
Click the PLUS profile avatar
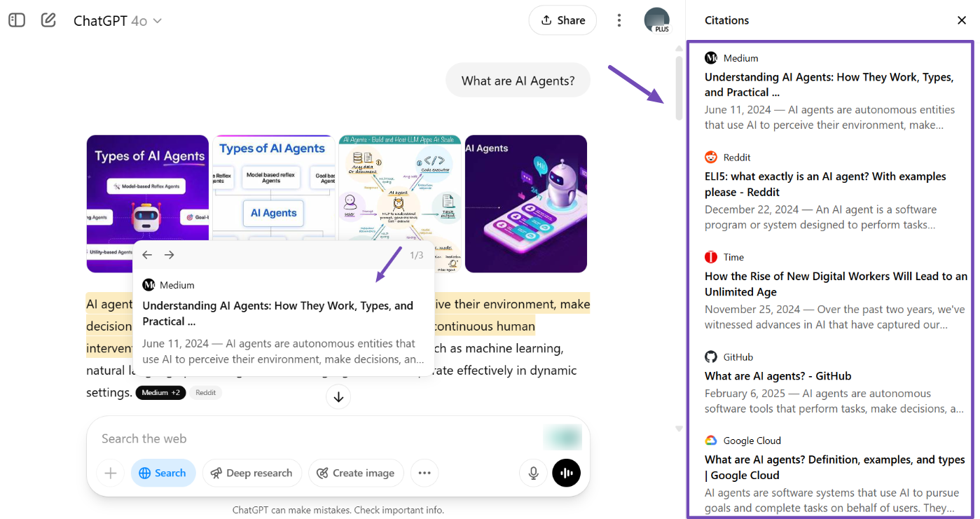(656, 20)
